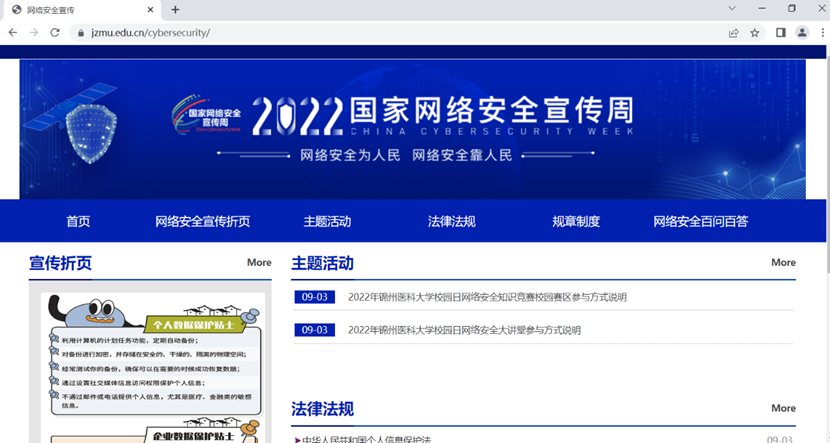Screen dimensions: 830x443
Task: Click More beside 宣传折页 heading
Action: coord(259,263)
